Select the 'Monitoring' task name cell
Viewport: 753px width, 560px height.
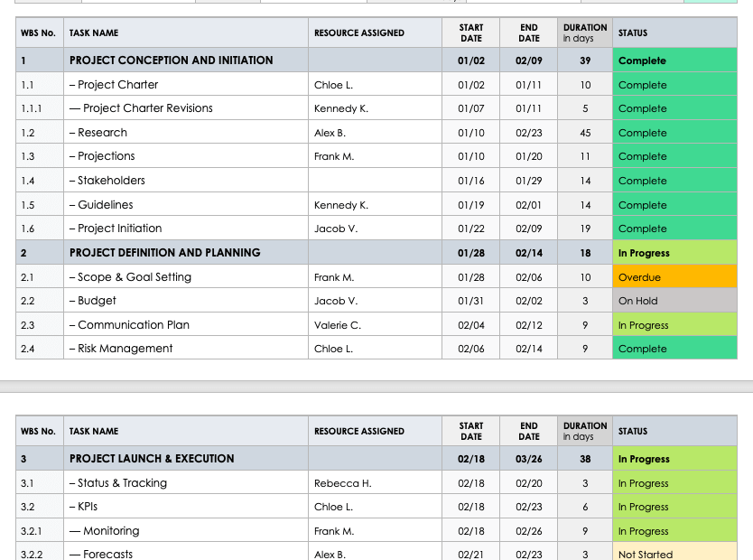[186, 531]
